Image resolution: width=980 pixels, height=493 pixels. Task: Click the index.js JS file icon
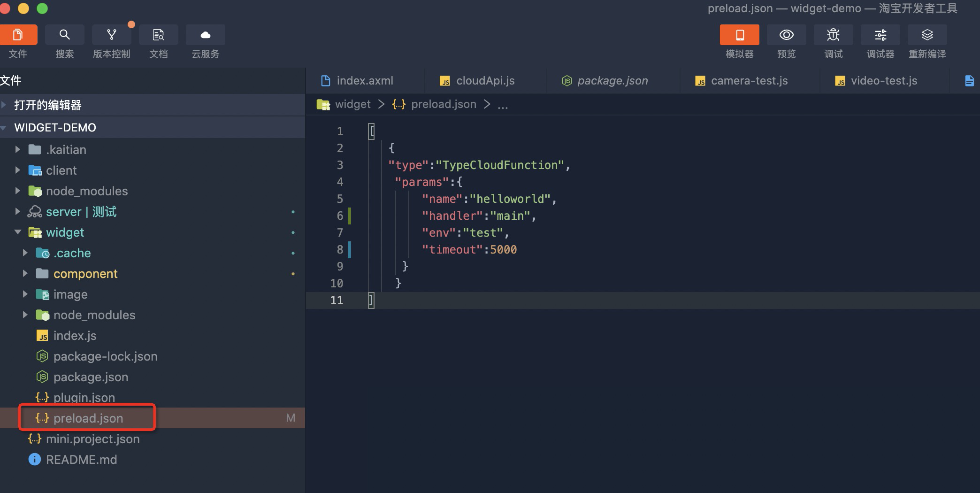[x=43, y=336]
